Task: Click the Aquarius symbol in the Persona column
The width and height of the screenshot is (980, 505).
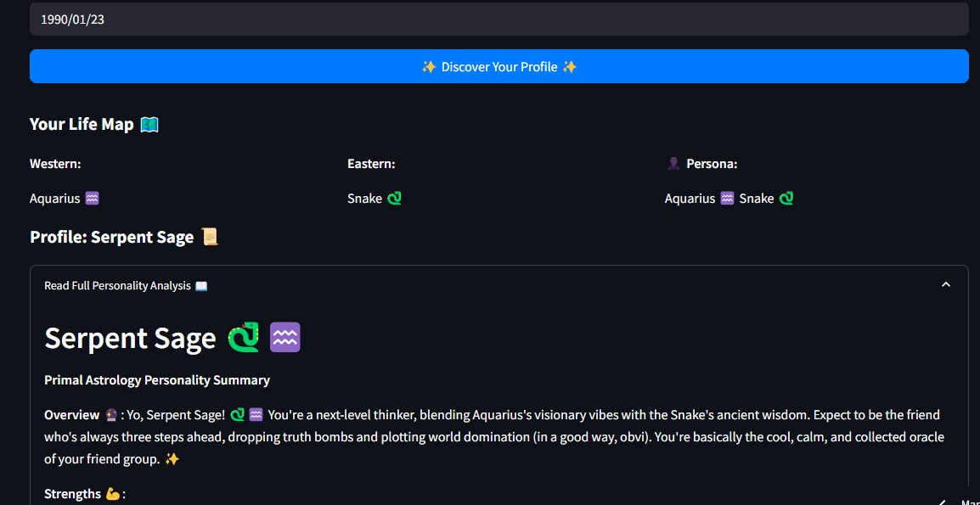Action: pos(727,199)
